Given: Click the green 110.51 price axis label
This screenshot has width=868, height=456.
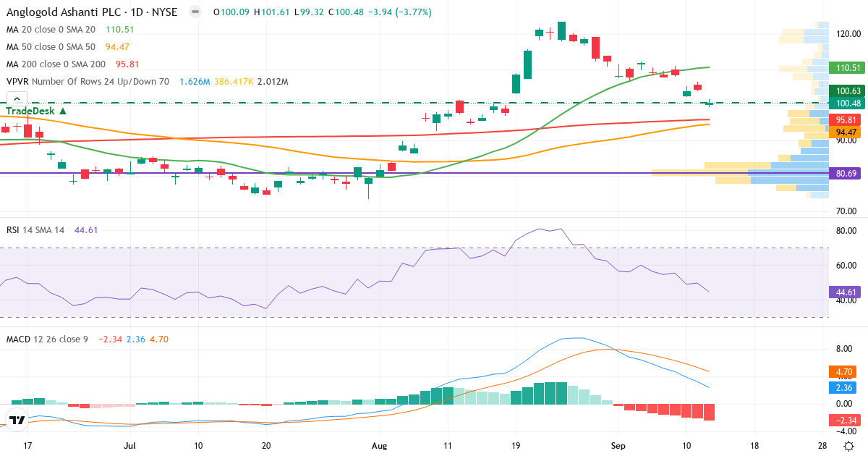Looking at the screenshot, I should pos(847,68).
